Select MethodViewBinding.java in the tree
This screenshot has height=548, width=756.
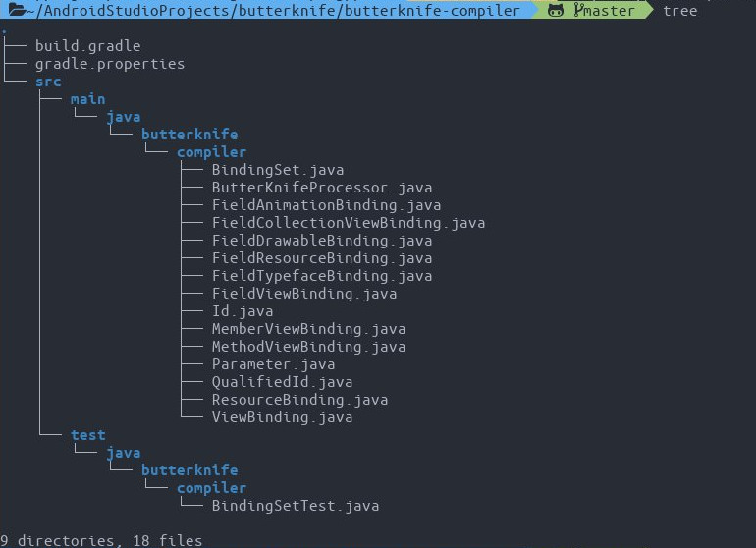[308, 347]
